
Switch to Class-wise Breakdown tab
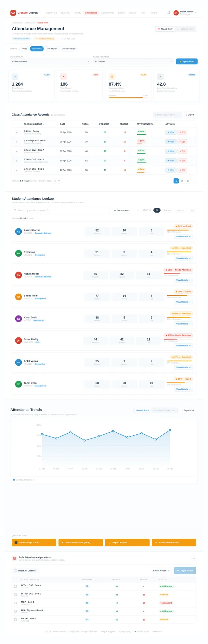click(x=164, y=410)
